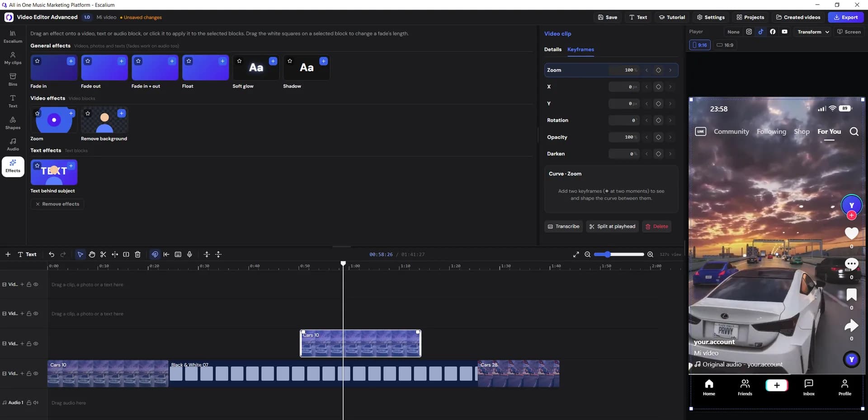Click the microphone record voice icon
868x420 pixels.
(190, 254)
